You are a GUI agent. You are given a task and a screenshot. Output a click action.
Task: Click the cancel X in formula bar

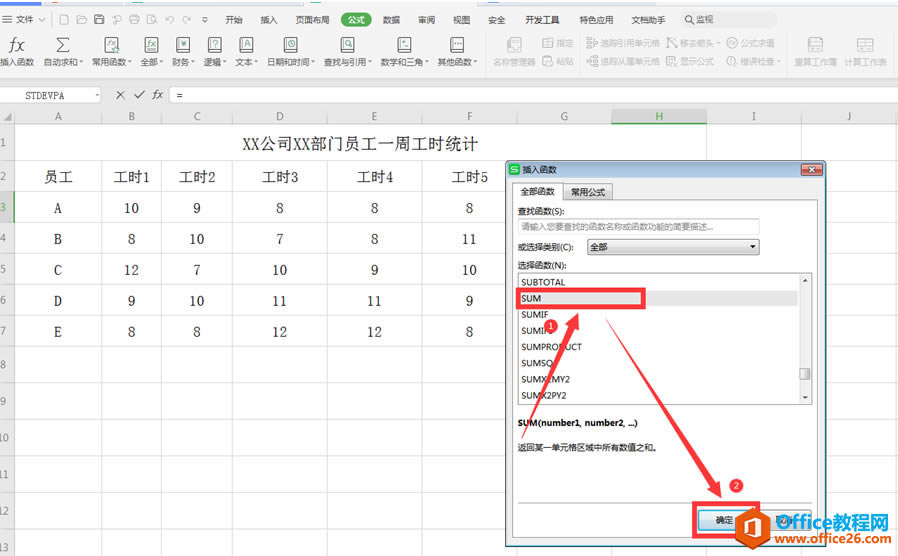pos(120,94)
